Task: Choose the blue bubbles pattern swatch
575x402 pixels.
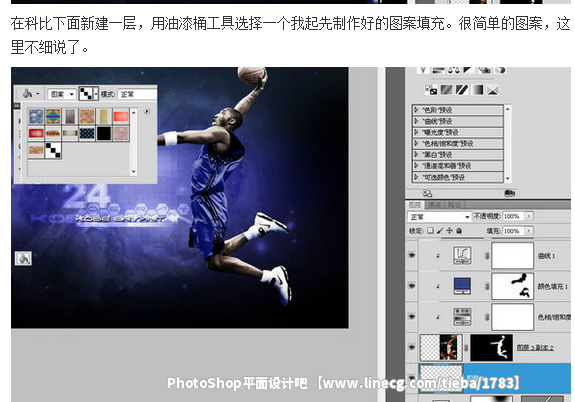Action: pos(36,117)
